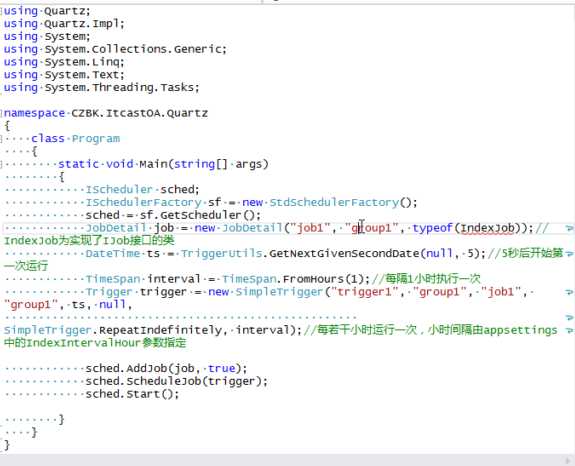
Task: Click "appsettings" in the green comment
Action: point(520,330)
